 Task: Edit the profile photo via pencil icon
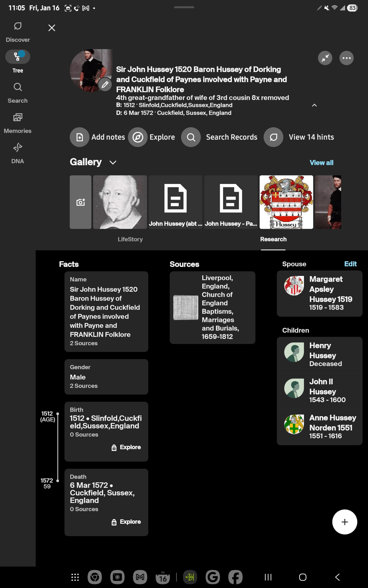click(105, 85)
